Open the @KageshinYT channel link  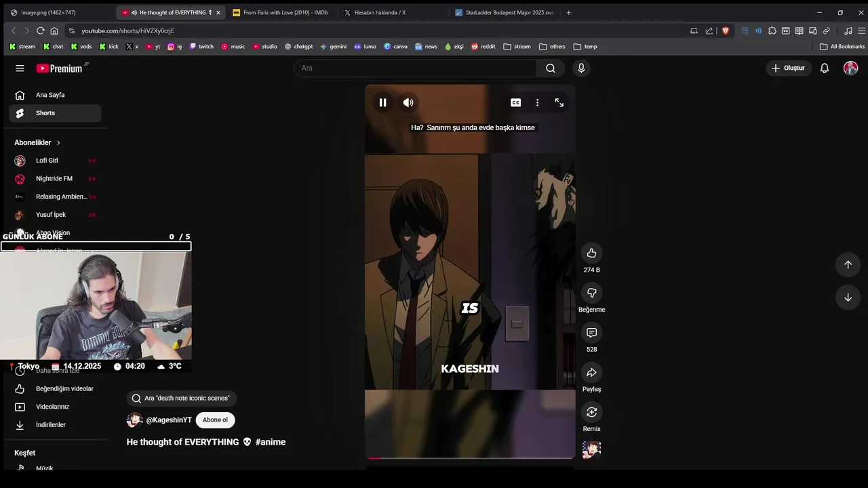tap(169, 420)
